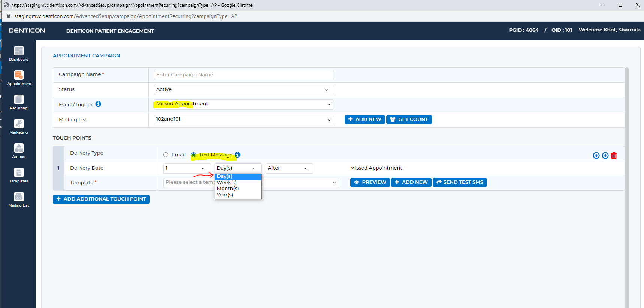The width and height of the screenshot is (644, 308).
Task: Open the Mailing List 102and101 dropdown
Action: [244, 120]
